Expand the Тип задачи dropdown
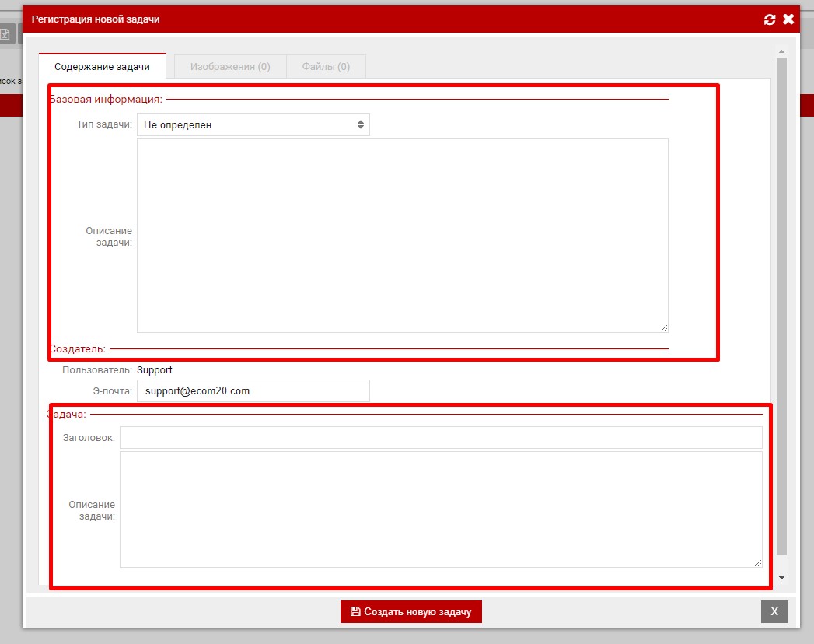The height and width of the screenshot is (644, 814). [x=253, y=124]
